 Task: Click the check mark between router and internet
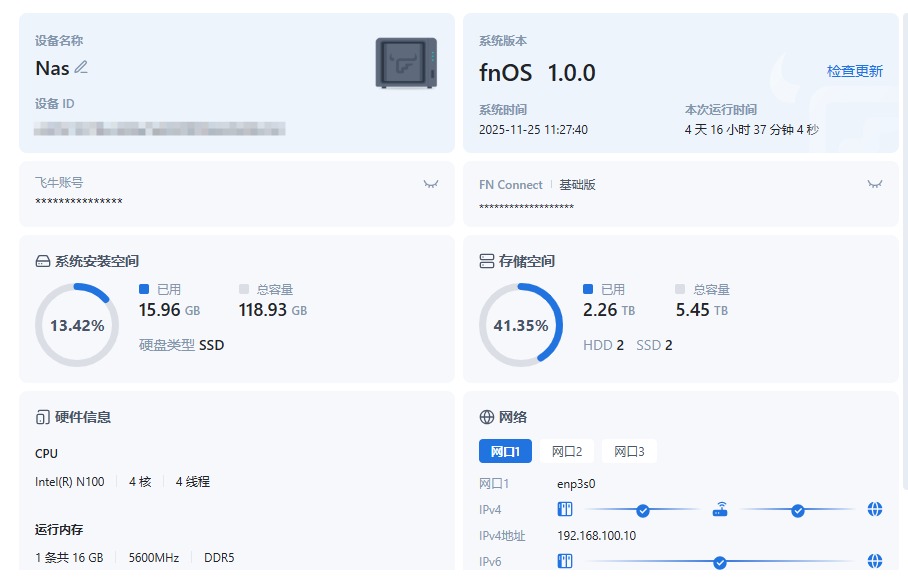coord(797,510)
